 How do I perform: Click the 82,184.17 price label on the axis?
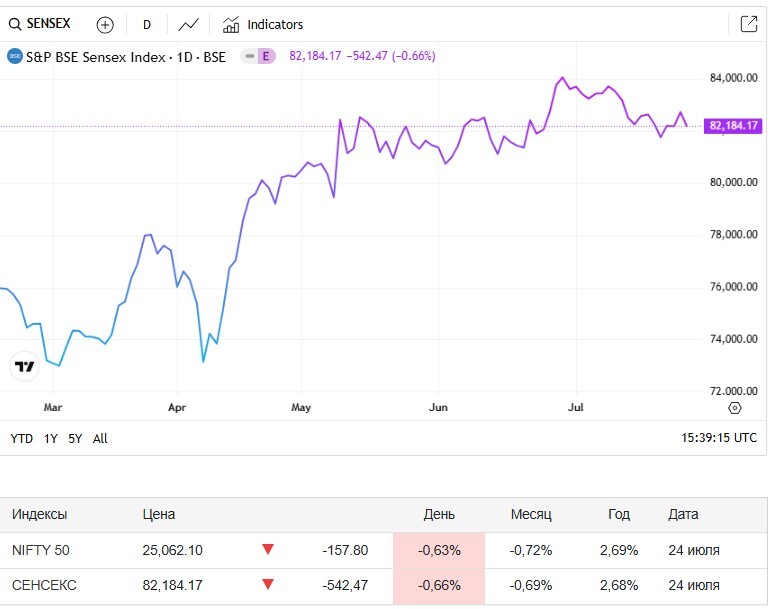click(x=733, y=126)
